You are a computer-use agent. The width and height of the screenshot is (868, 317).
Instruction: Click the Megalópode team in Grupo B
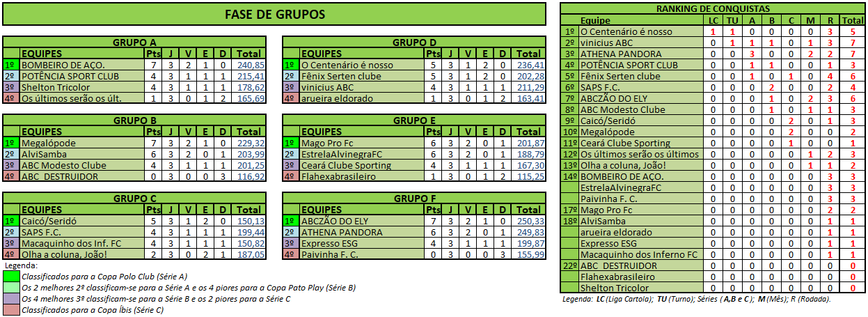coord(82,143)
